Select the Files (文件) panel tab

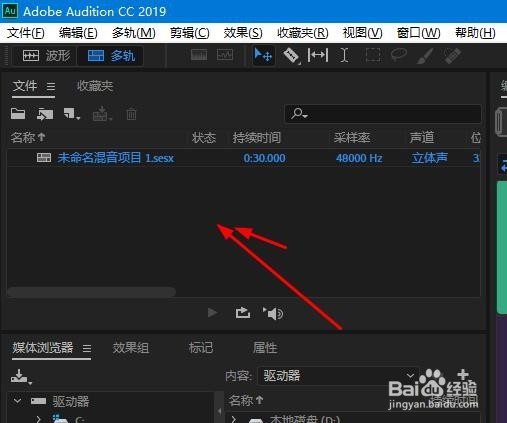click(x=25, y=86)
